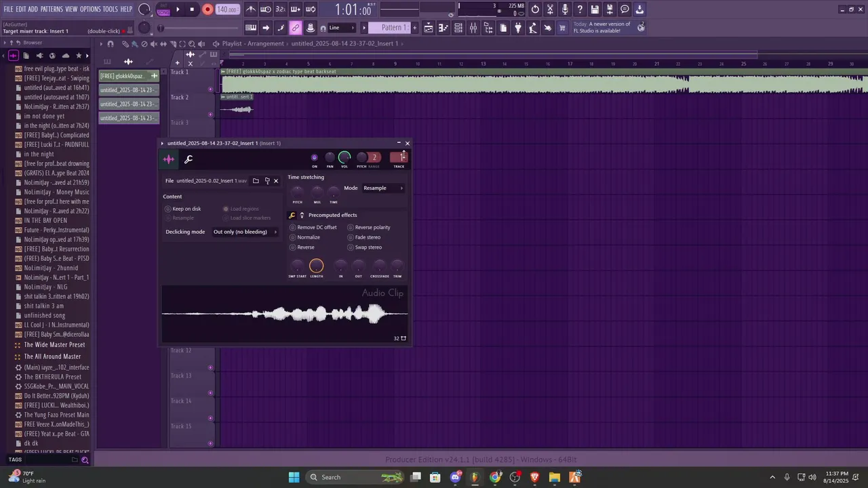
Task: Enable Fade stereo option
Action: point(364,237)
